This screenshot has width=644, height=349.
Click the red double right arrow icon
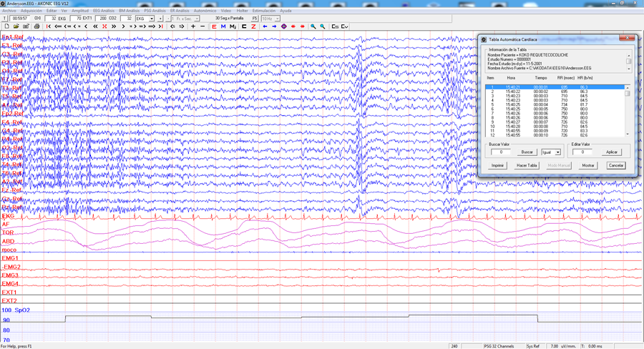click(x=302, y=26)
